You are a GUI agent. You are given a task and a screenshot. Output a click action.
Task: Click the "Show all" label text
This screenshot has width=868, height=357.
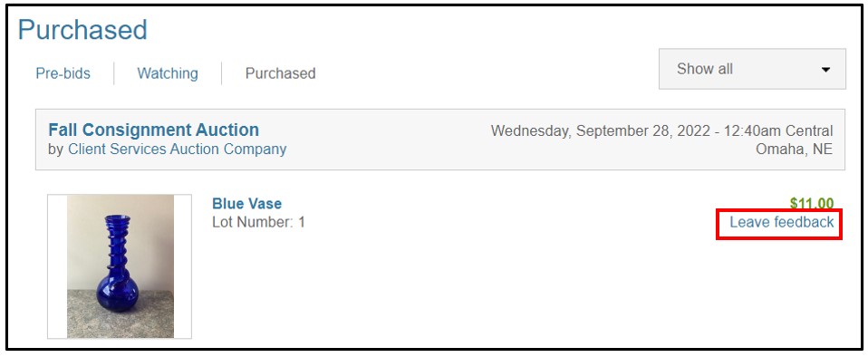[705, 69]
